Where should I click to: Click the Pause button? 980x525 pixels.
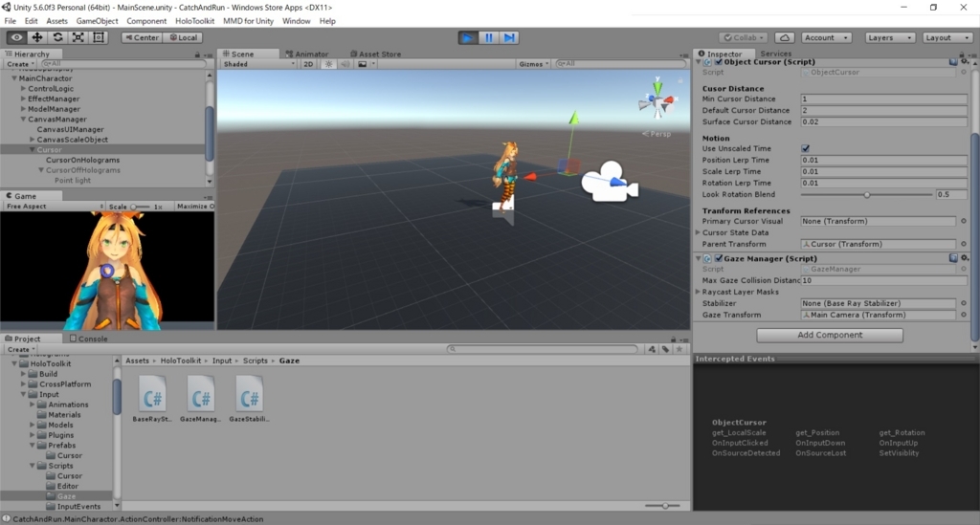pyautogui.click(x=489, y=37)
